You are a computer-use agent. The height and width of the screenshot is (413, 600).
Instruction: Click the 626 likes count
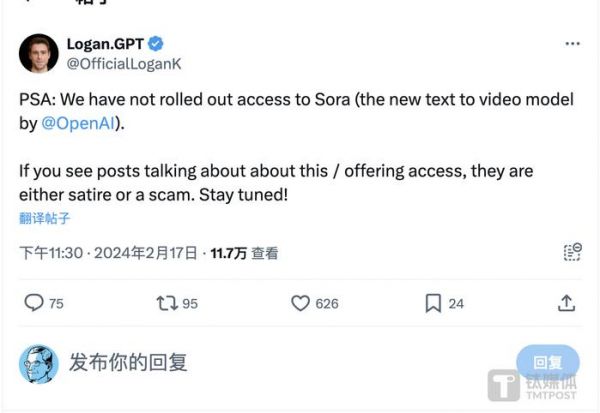click(x=327, y=304)
